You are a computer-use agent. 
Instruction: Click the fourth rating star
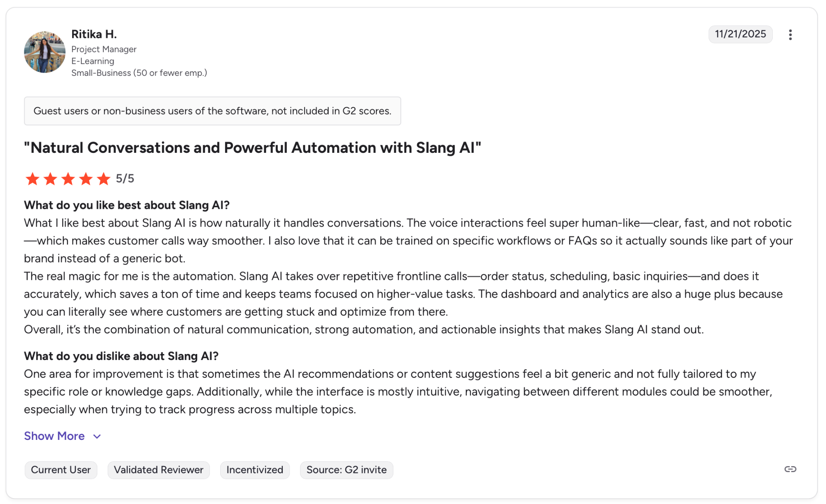(86, 179)
